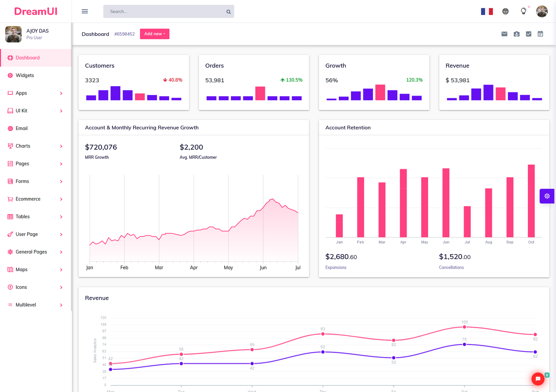556x392 pixels.
Task: Open the Add new dropdown
Action: (x=155, y=34)
